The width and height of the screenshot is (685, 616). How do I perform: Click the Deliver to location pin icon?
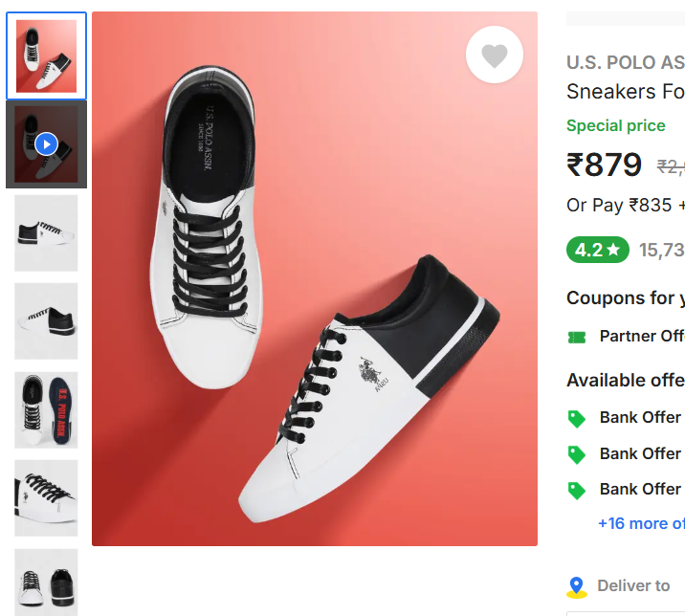(x=576, y=586)
